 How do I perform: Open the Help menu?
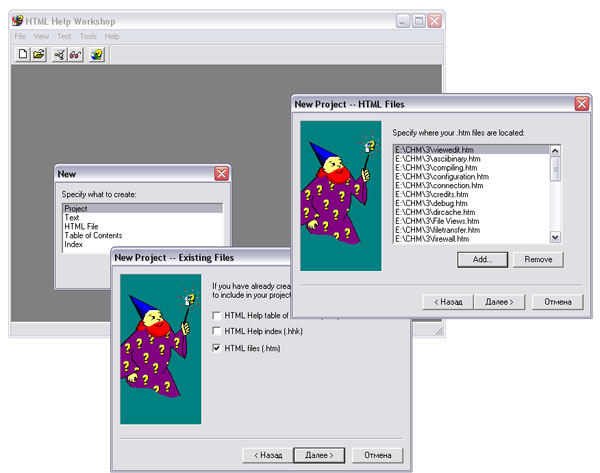[x=112, y=36]
